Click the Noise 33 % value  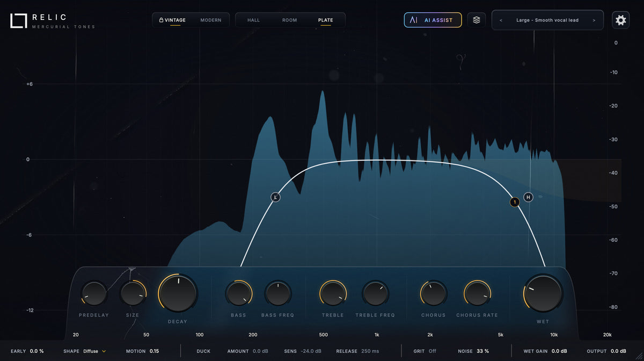click(482, 351)
